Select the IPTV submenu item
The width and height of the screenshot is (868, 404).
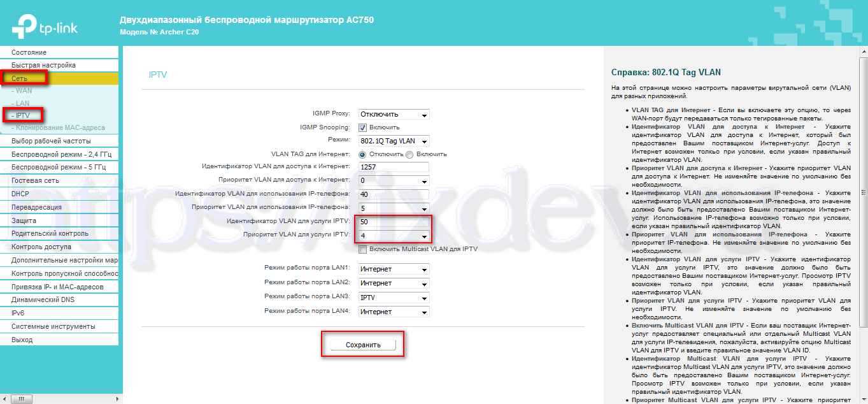point(23,115)
